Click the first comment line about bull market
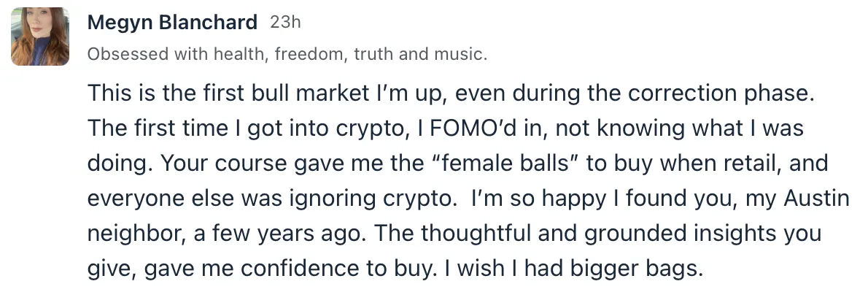This screenshot has width=868, height=292. pos(452,93)
